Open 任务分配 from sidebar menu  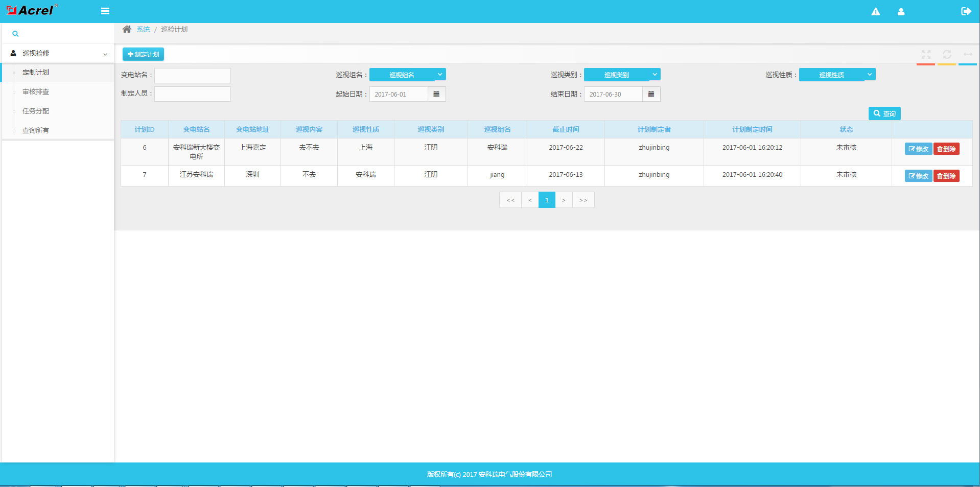coord(36,111)
